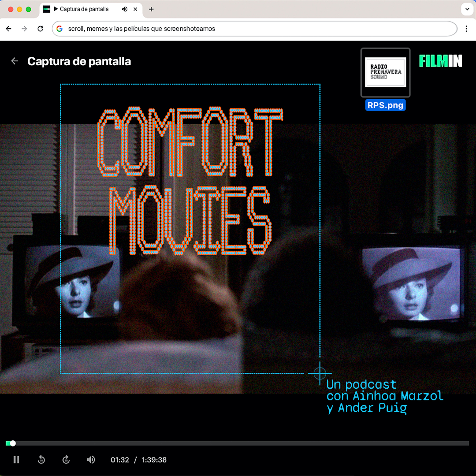Image resolution: width=476 pixels, height=476 pixels.
Task: Click the total duration 1:39:38
Action: coord(154,460)
